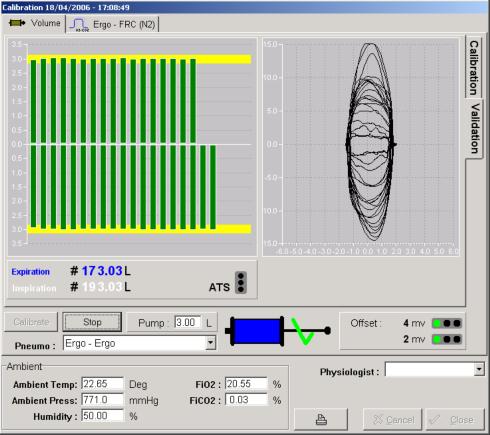The height and width of the screenshot is (435, 490).
Task: Click the Ambient Temp input field
Action: (x=102, y=384)
